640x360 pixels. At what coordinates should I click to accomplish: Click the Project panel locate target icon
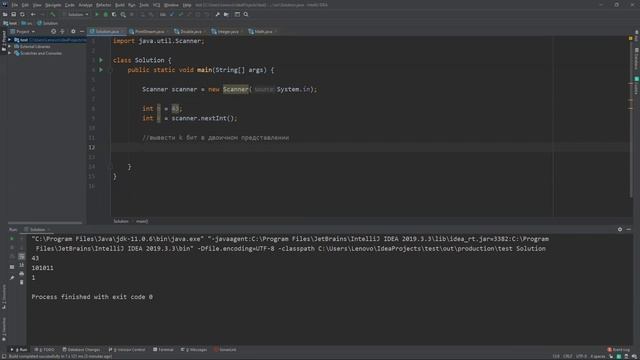pyautogui.click(x=53, y=31)
